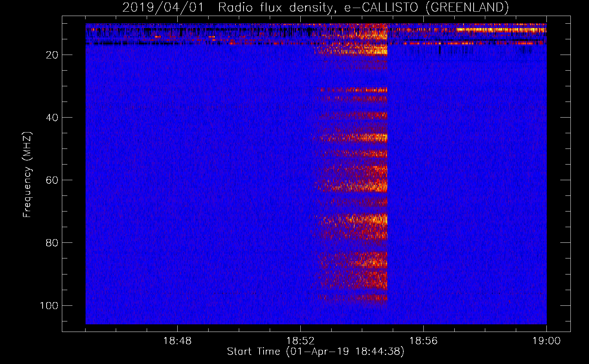
Task: Click the '18:52' time tick label
Action: pyautogui.click(x=300, y=341)
